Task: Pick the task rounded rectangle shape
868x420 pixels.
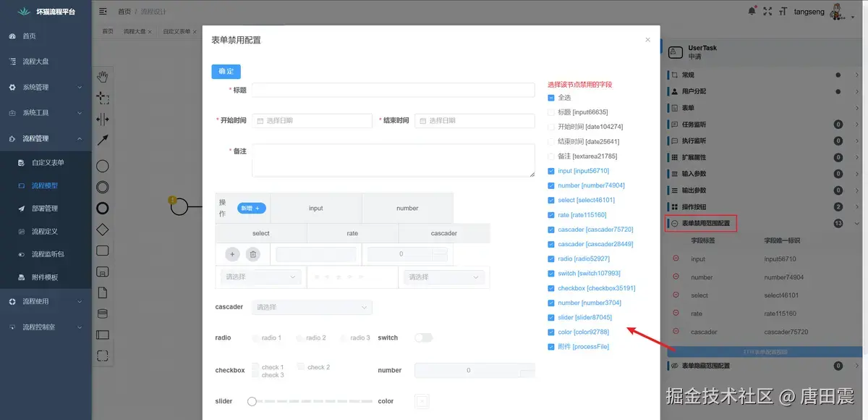Action: pyautogui.click(x=103, y=251)
